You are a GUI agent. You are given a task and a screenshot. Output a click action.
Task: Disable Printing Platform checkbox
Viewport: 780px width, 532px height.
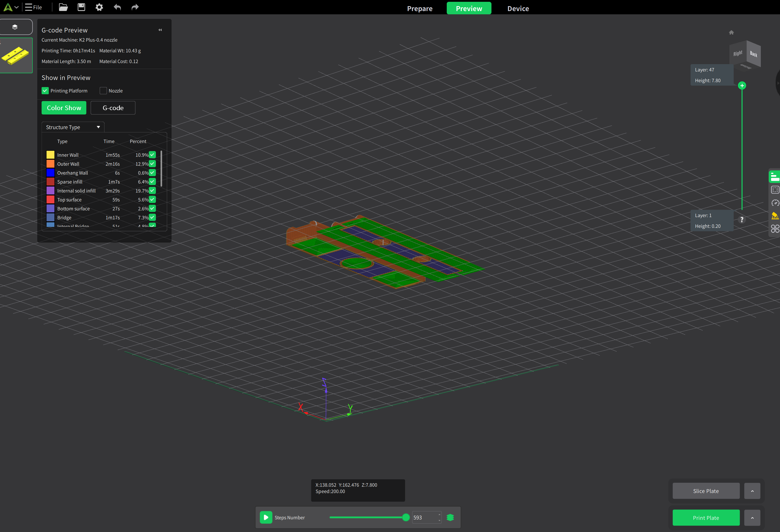pyautogui.click(x=45, y=91)
